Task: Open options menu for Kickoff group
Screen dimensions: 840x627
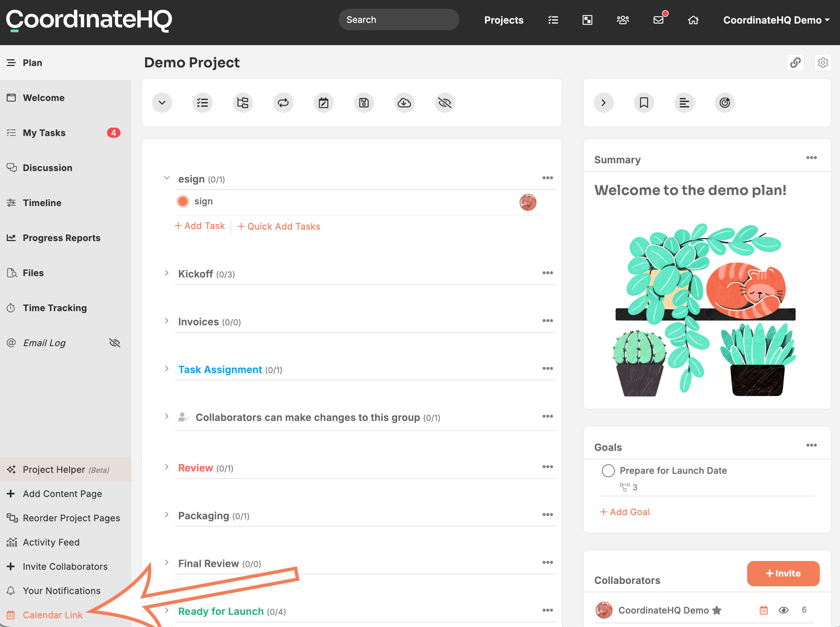Action: coord(548,273)
